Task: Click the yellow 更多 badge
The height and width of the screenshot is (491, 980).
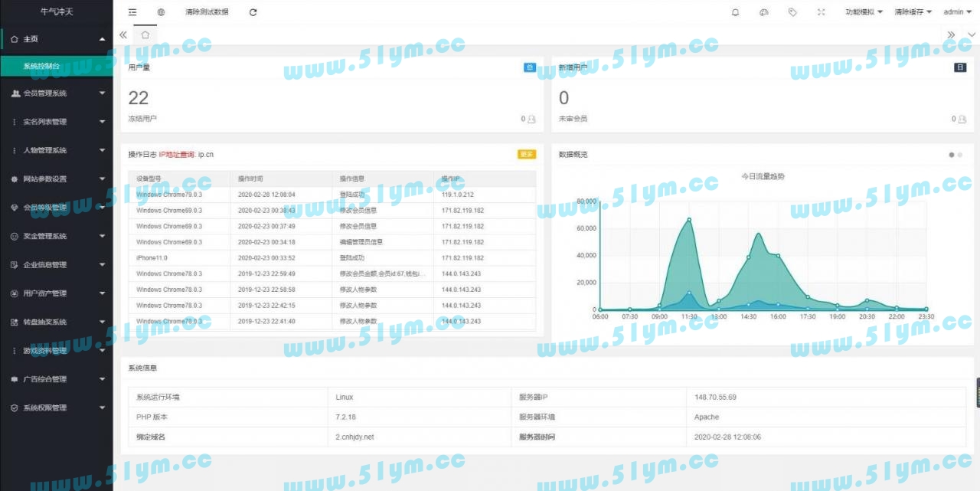Action: tap(527, 154)
